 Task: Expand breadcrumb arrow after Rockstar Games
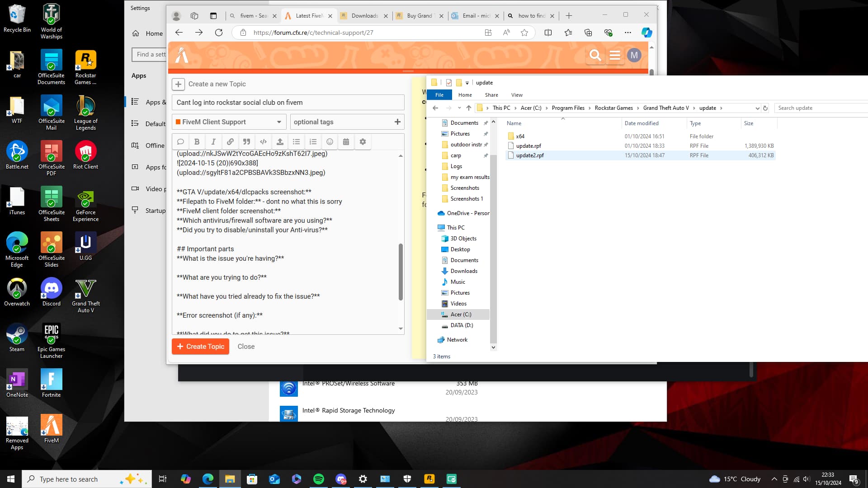click(x=638, y=108)
